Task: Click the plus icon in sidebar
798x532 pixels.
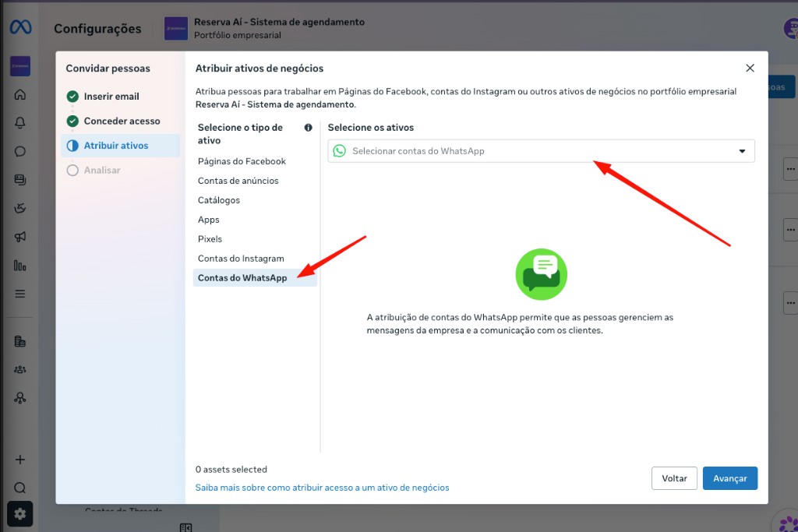Action: pos(19,460)
